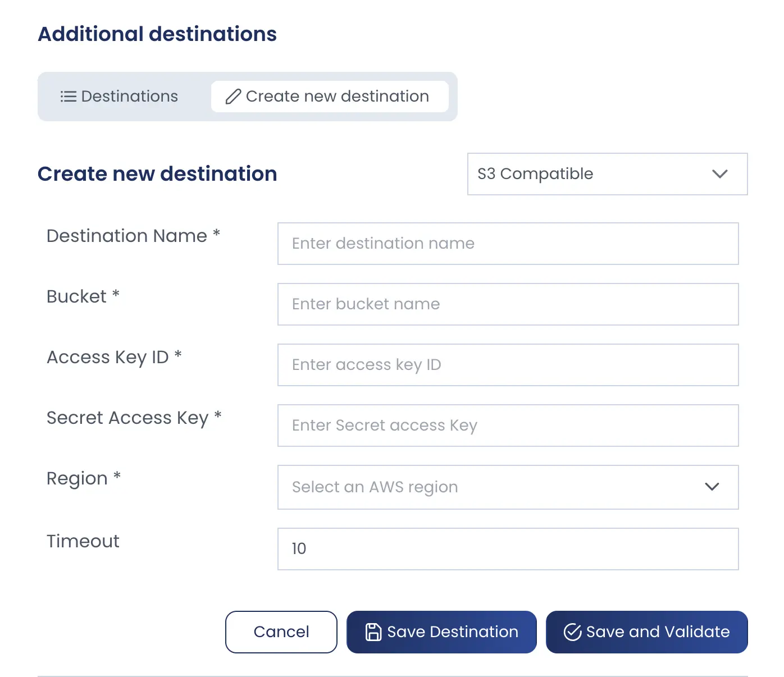Click the Timeout field showing 10
Viewport: 784px width, 677px height.
[507, 549]
